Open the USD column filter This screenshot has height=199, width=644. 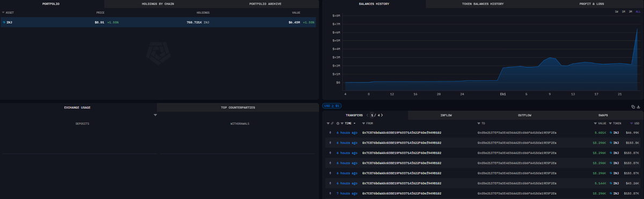pos(632,123)
